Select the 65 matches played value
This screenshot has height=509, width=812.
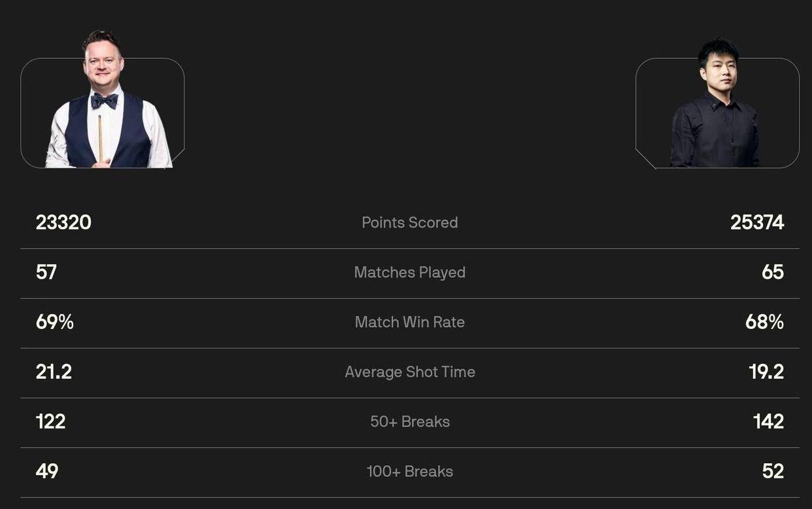[x=773, y=272]
